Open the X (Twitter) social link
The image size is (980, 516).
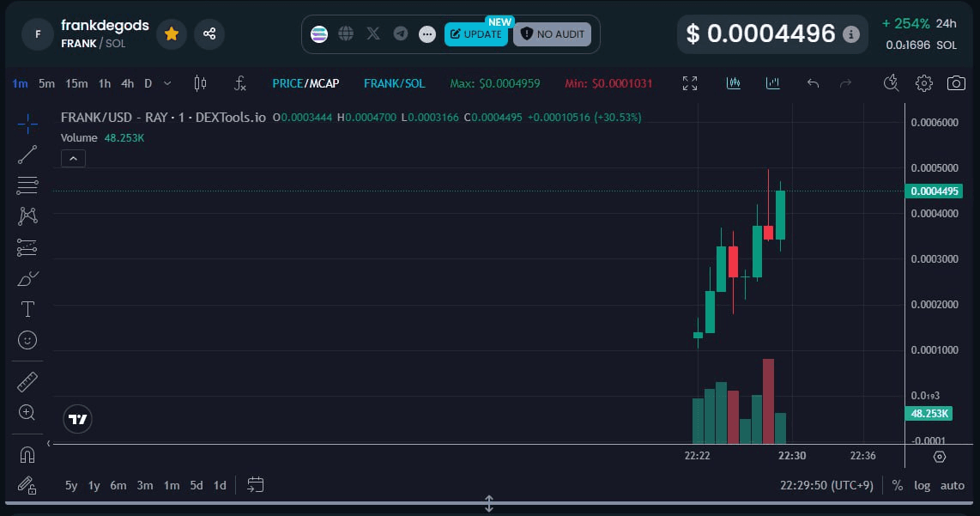(x=373, y=33)
